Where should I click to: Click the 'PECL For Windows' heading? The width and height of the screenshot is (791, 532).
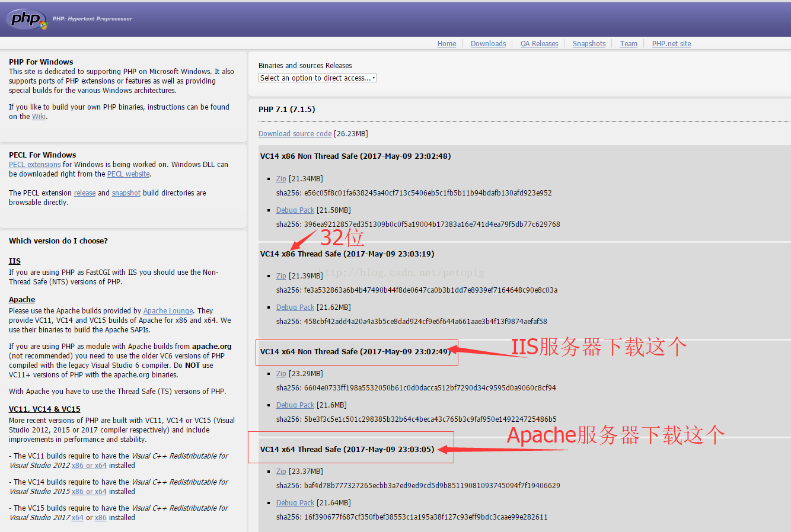pos(43,155)
